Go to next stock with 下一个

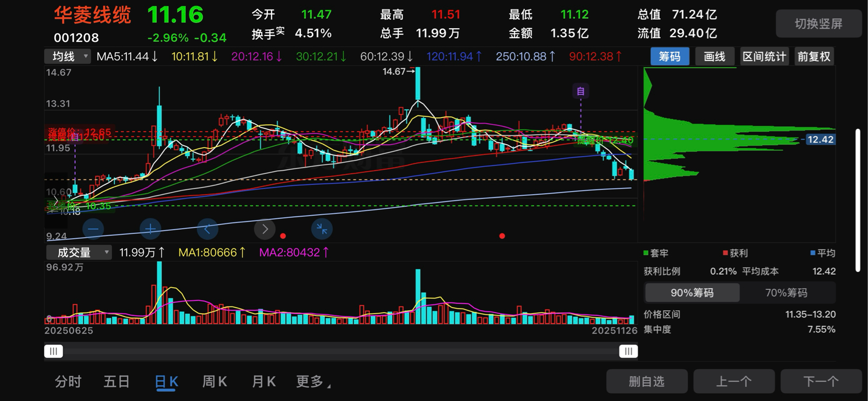[x=821, y=382]
